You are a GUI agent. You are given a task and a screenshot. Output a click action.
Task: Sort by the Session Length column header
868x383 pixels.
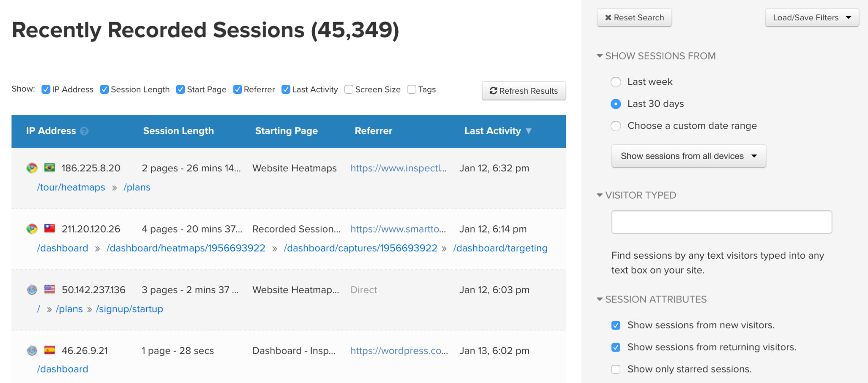point(178,131)
